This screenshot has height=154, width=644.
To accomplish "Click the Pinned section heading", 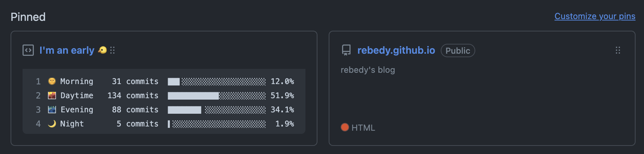I will pos(28,17).
